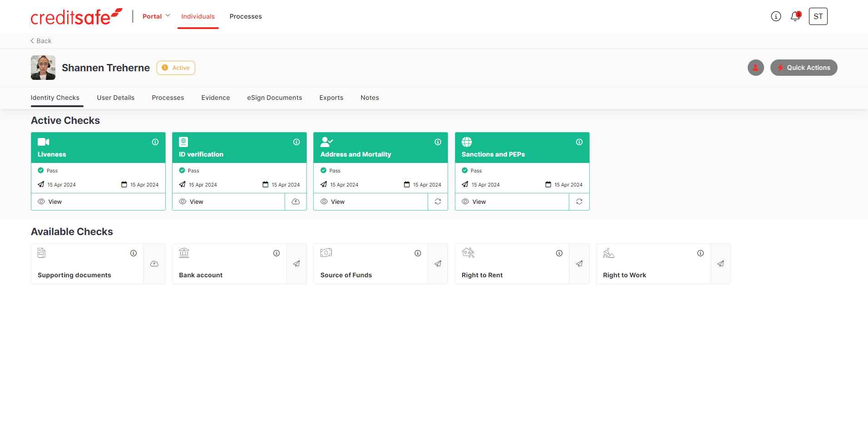Image resolution: width=868 pixels, height=423 pixels.
Task: Open the notifications bell
Action: coord(795,16)
